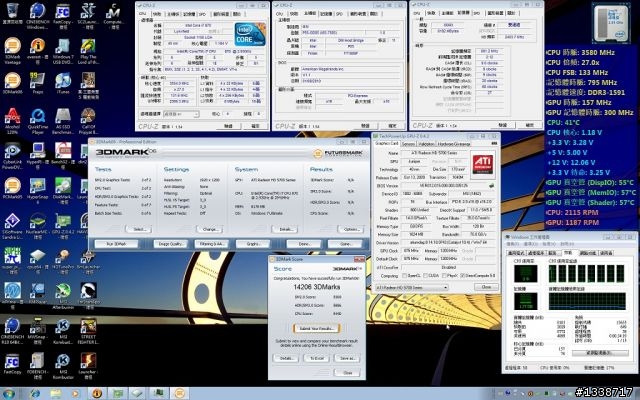The image size is (640, 400).
Task: Select the NuclearMC desktop shortcut
Action: pyautogui.click(x=37, y=226)
